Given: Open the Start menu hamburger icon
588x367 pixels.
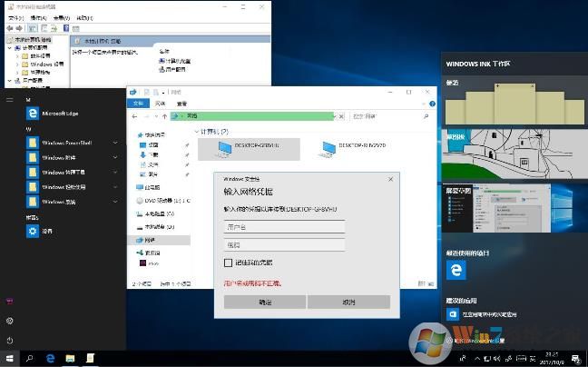Looking at the screenshot, I should pyautogui.click(x=9, y=98).
